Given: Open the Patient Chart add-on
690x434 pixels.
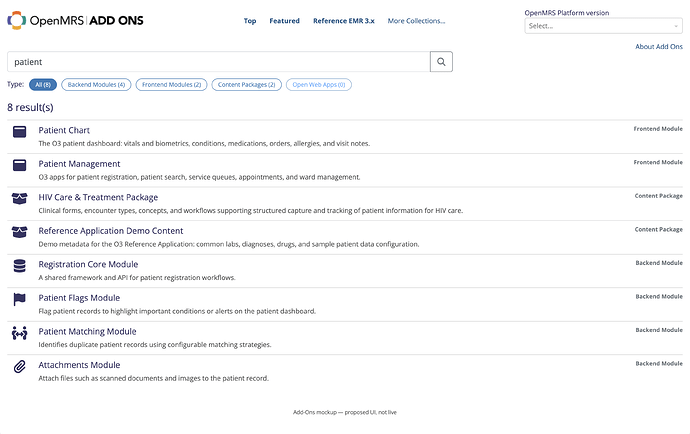Looking at the screenshot, I should coord(64,130).
